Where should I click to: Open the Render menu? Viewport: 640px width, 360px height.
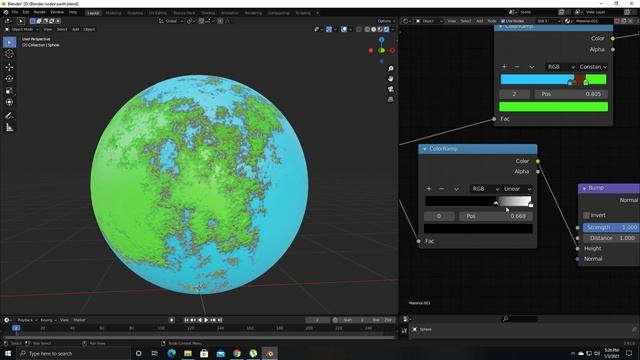tap(40, 12)
